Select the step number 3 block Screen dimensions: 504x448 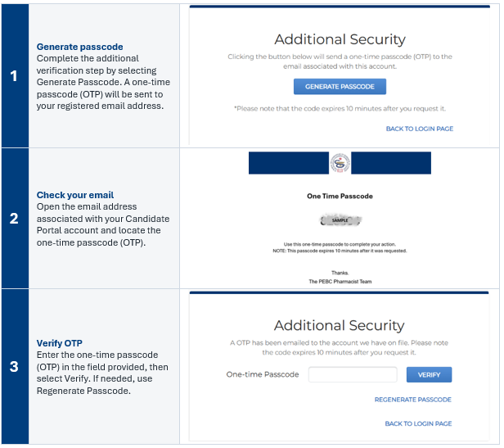pos(15,366)
